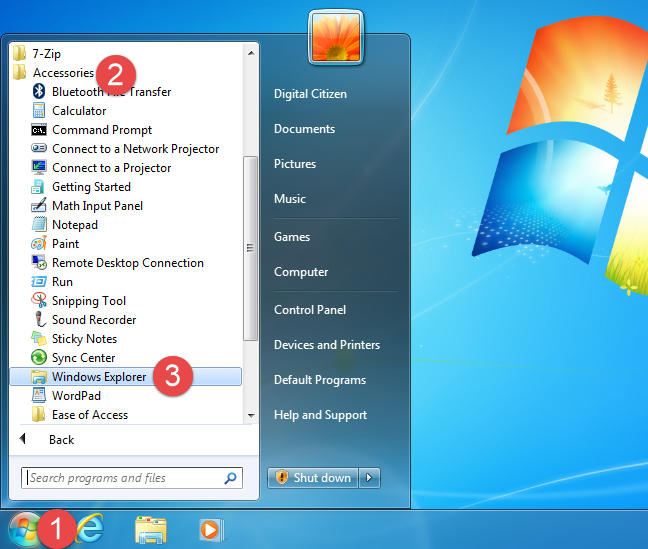
Task: Open the Documents library
Action: pos(304,129)
